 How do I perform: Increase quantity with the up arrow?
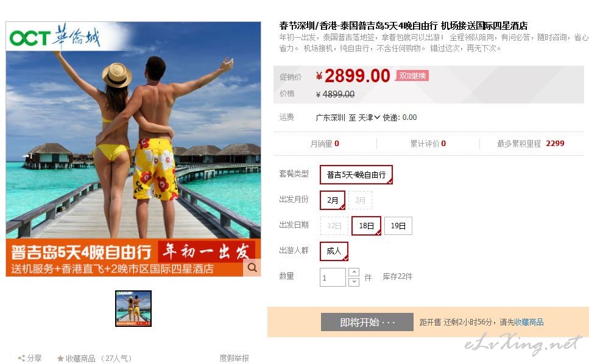354,272
